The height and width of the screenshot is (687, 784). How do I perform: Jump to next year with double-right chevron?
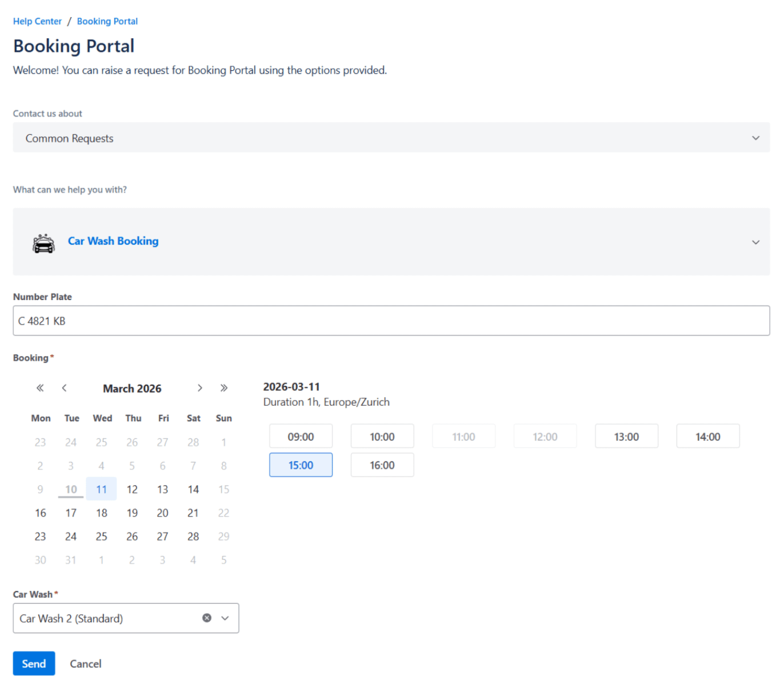point(224,388)
